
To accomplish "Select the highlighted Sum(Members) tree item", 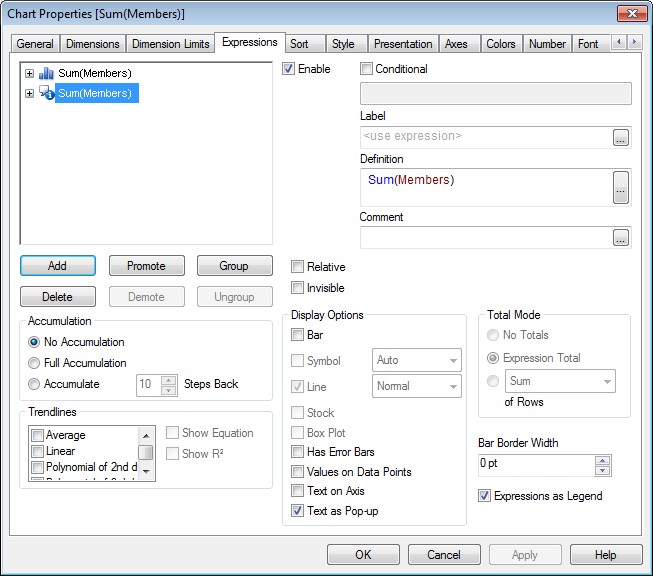I will (x=97, y=93).
